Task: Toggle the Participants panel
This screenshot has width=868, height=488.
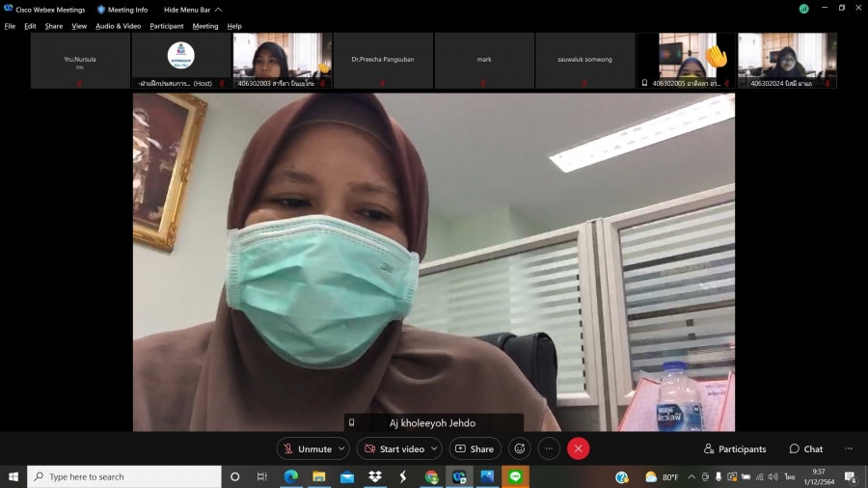Action: pos(735,448)
